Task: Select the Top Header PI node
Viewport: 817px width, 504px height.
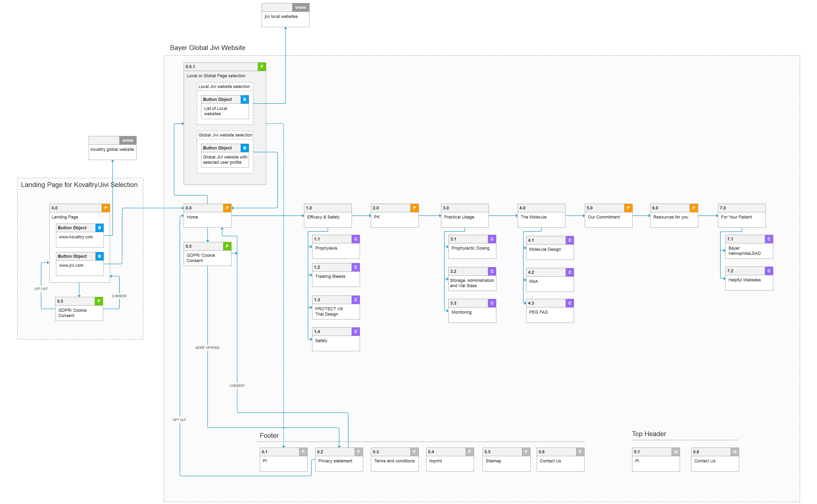Action: (656, 460)
